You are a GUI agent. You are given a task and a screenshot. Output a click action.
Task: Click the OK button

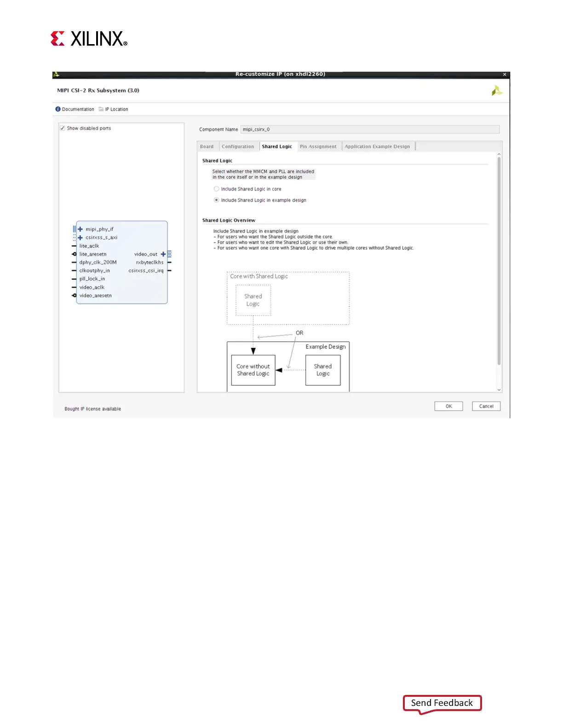click(448, 406)
